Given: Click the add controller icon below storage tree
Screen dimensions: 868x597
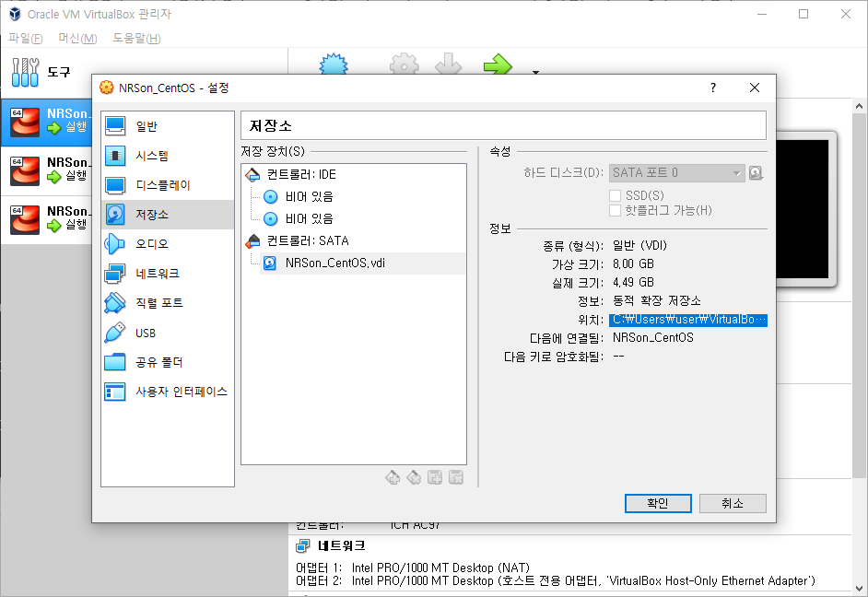Looking at the screenshot, I should (393, 477).
